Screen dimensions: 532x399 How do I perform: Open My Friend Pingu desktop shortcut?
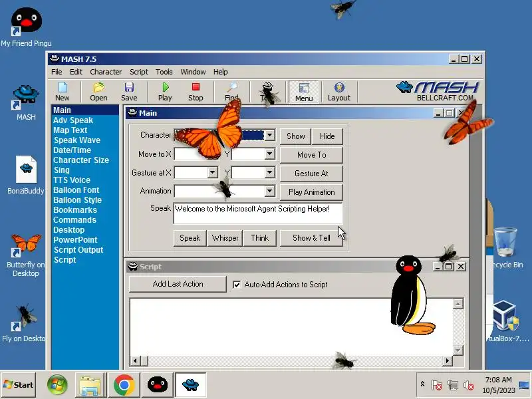point(26,27)
